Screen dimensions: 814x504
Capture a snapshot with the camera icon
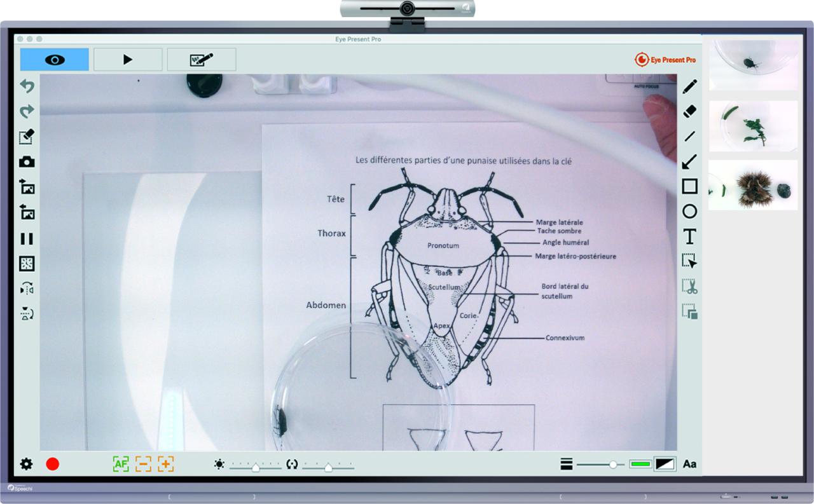(26, 161)
